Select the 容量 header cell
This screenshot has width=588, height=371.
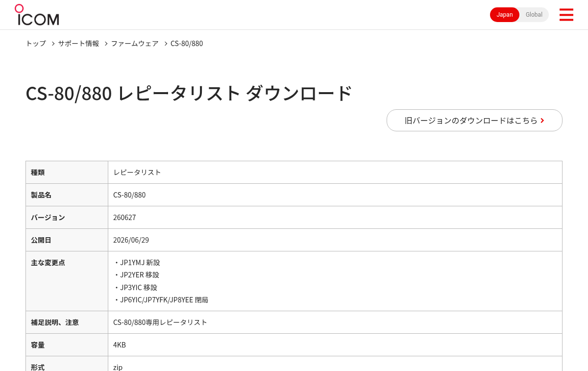(67, 345)
